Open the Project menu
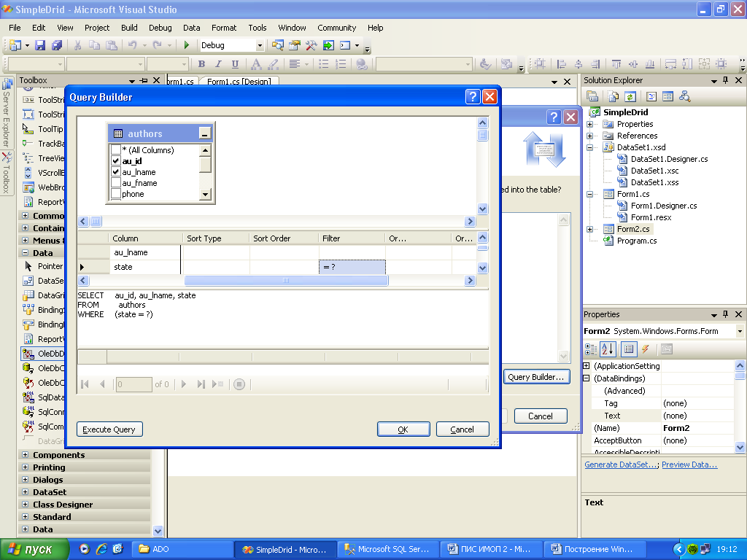Image resolution: width=747 pixels, height=560 pixels. pyautogui.click(x=97, y=28)
